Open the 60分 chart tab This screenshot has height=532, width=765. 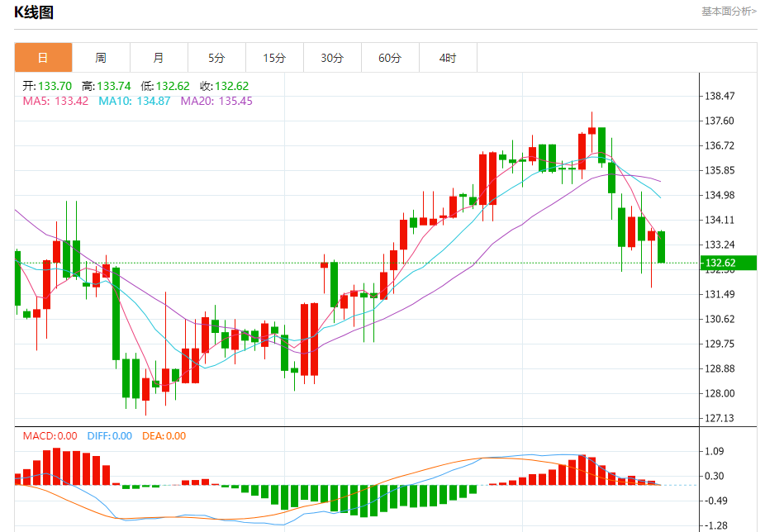click(390, 58)
